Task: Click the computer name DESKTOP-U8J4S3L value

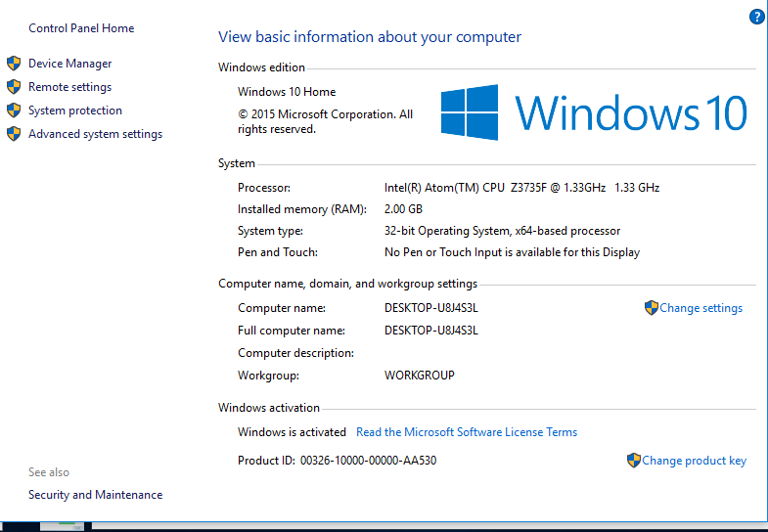Action: click(x=431, y=308)
